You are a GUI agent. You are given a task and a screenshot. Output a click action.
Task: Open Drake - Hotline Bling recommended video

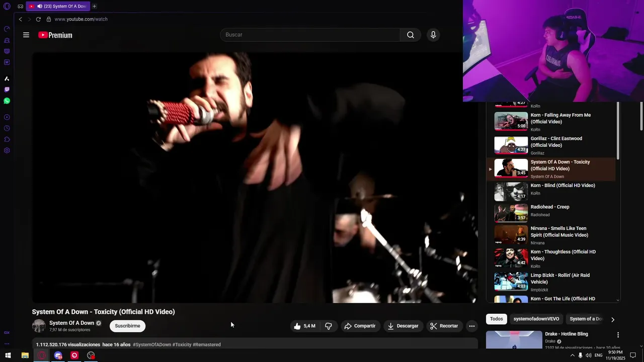click(566, 334)
